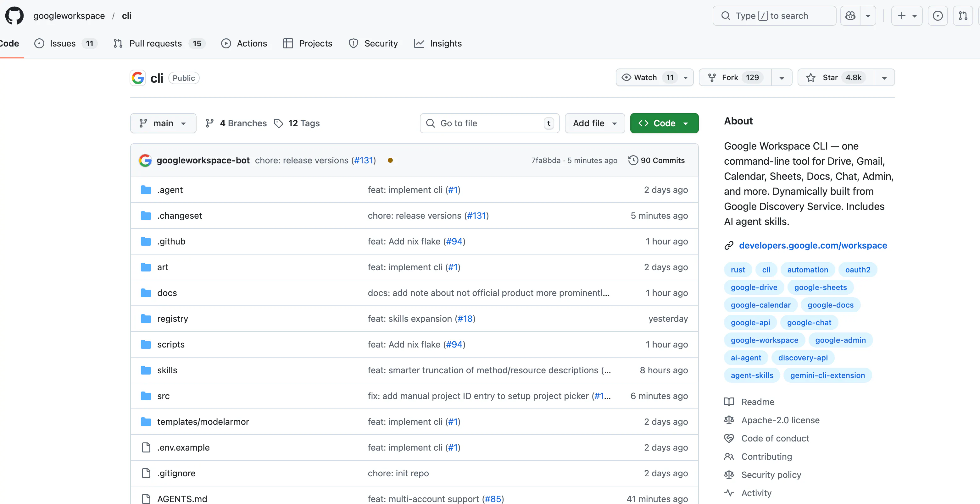The image size is (980, 504).
Task: Open the AGENTS.md file
Action: point(182,499)
